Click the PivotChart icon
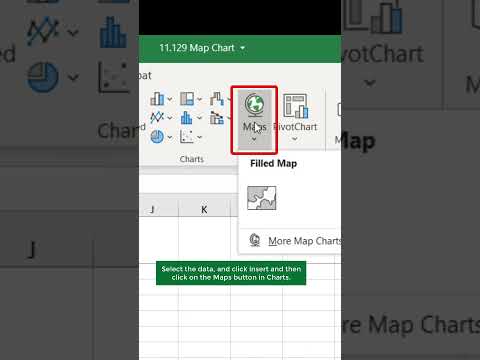The height and width of the screenshot is (360, 480). (295, 106)
